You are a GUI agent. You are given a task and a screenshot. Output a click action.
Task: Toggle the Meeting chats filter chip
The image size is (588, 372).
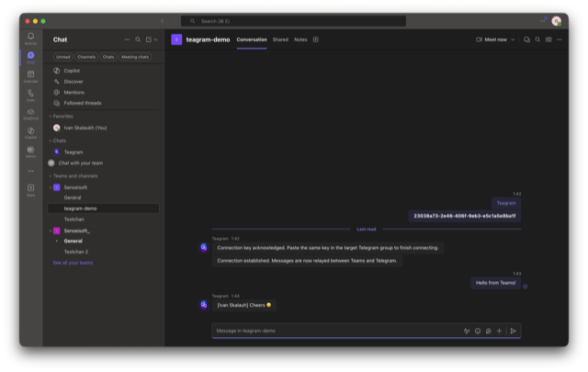point(135,57)
